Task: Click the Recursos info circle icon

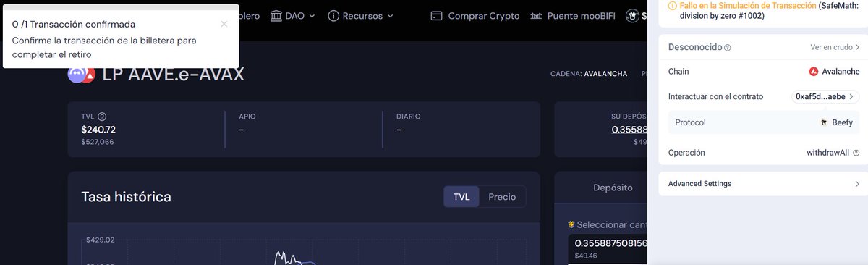Action: click(x=333, y=16)
